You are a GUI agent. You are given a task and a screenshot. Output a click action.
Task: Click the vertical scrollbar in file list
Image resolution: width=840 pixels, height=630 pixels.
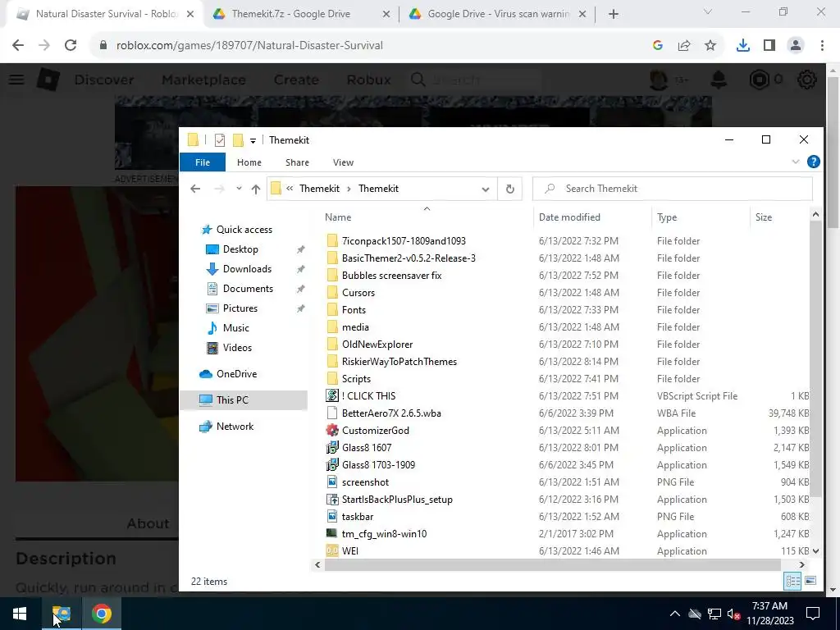[815, 358]
